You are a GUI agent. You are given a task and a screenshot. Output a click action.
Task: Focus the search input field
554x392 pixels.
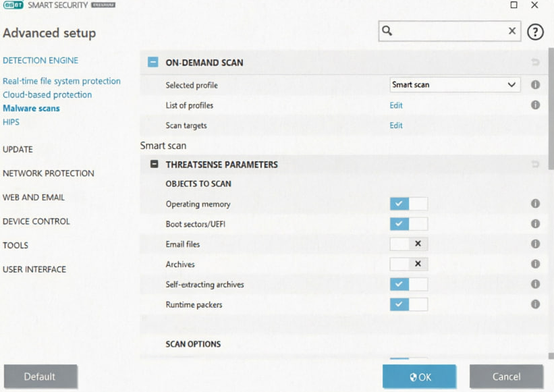click(449, 31)
